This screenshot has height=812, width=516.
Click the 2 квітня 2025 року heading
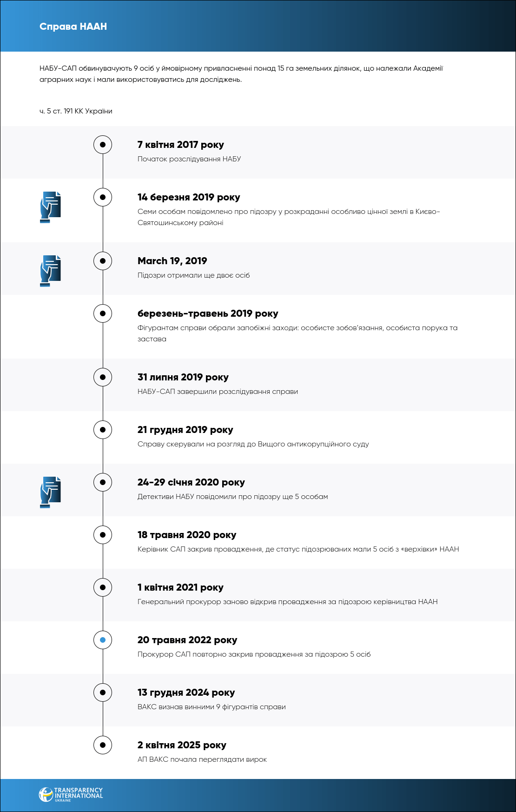(182, 745)
